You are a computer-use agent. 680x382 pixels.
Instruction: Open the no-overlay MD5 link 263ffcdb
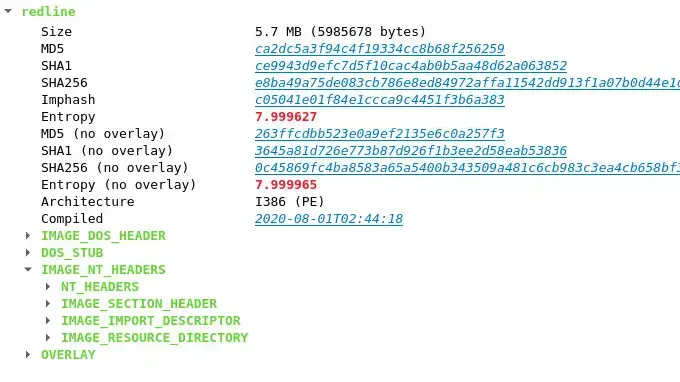[379, 134]
